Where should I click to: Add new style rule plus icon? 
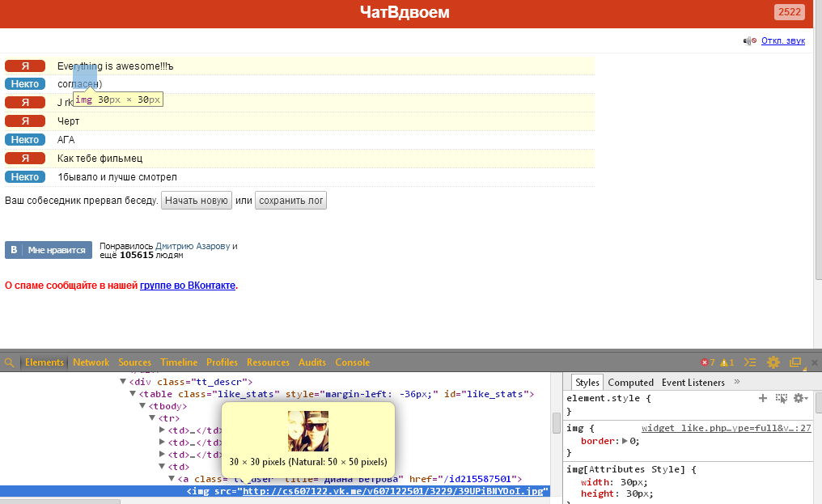pyautogui.click(x=763, y=398)
